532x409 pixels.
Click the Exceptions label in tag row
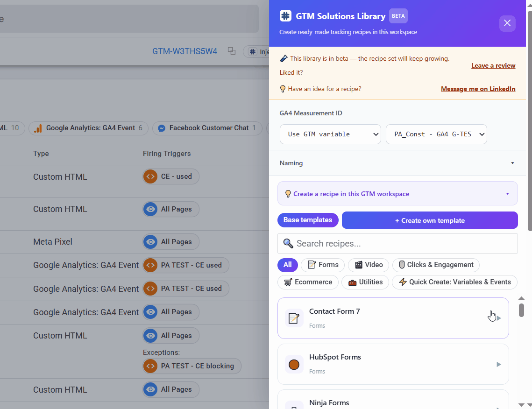tap(162, 353)
